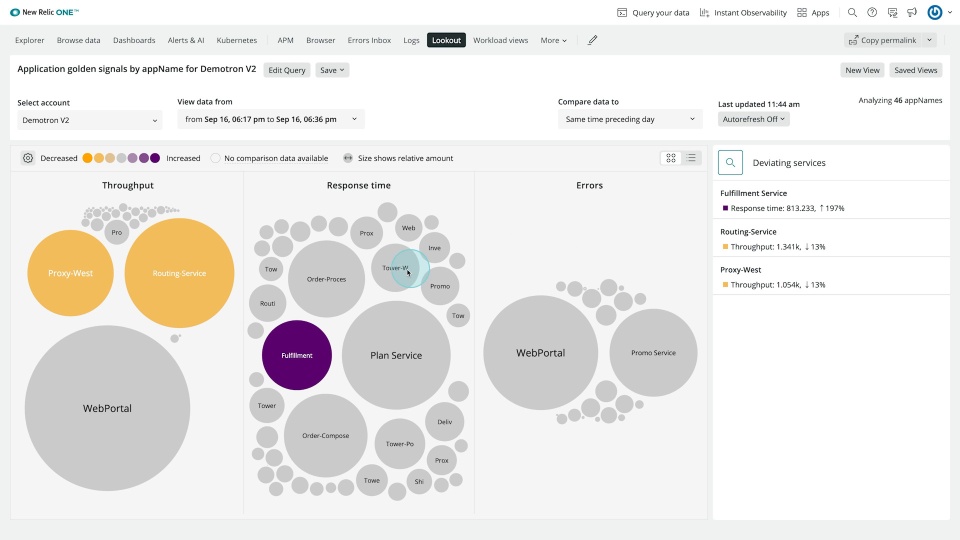This screenshot has height=540, width=960.
Task: Expand the Save dropdown button
Action: [332, 70]
